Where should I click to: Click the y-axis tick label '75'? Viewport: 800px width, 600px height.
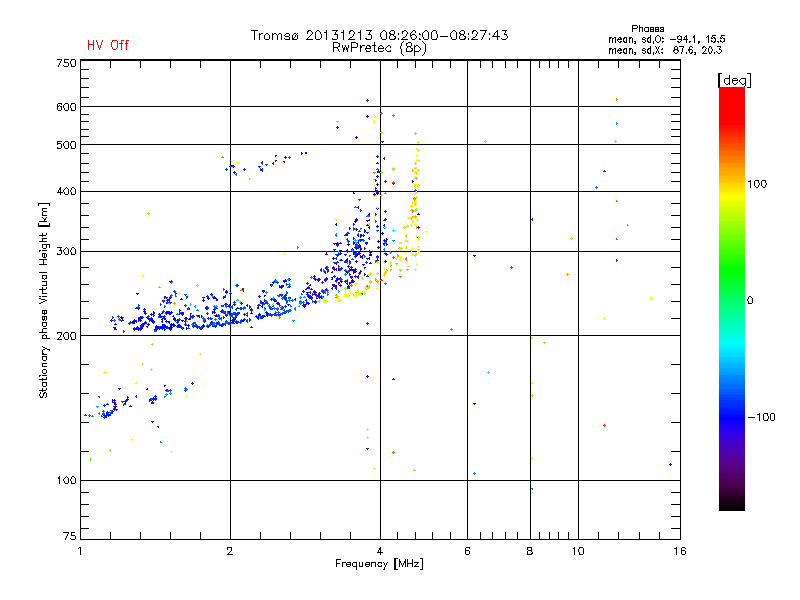[x=70, y=536]
